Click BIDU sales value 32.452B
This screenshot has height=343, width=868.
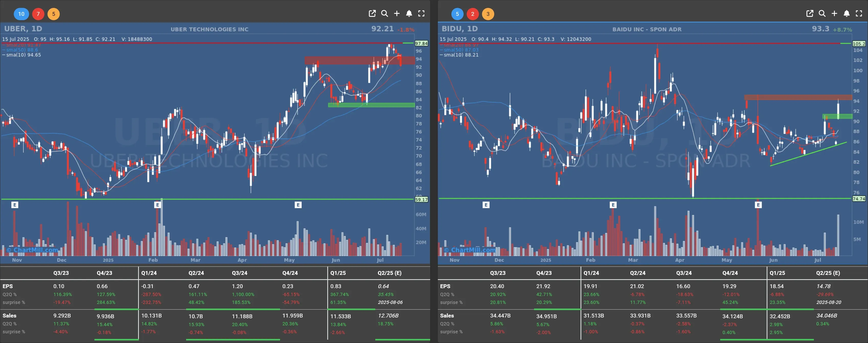780,316
